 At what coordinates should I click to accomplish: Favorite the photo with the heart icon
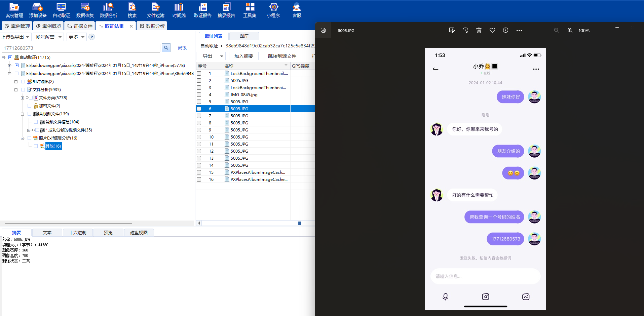[492, 30]
